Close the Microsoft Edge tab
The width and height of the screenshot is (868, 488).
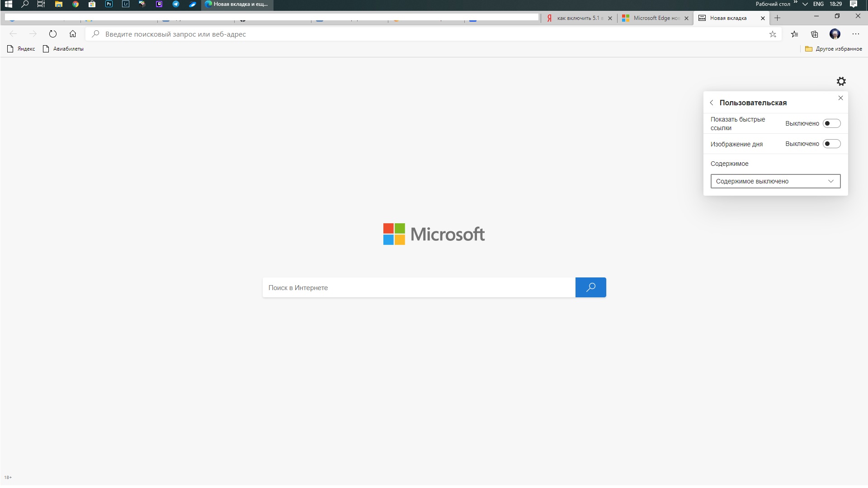tap(686, 18)
